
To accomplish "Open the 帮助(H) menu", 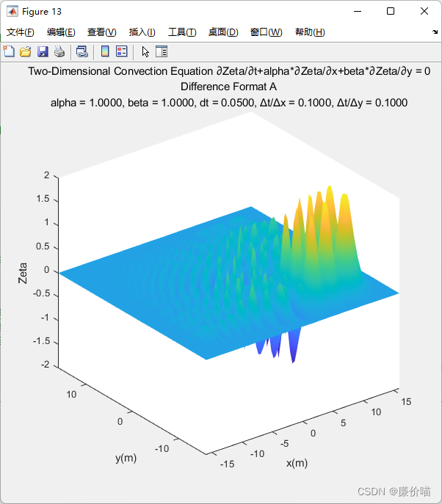I will (x=310, y=32).
